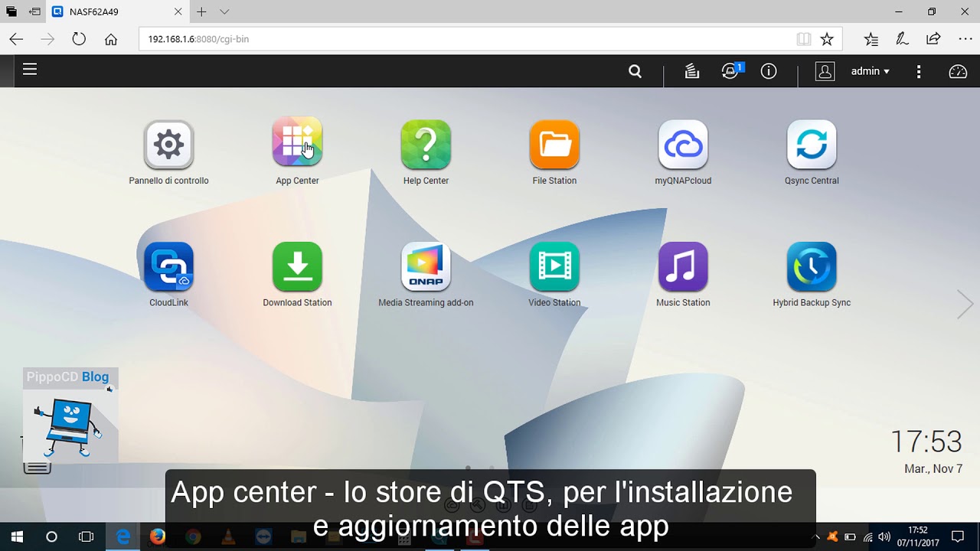Click the battery tray icon
The width and height of the screenshot is (980, 551).
tap(850, 537)
